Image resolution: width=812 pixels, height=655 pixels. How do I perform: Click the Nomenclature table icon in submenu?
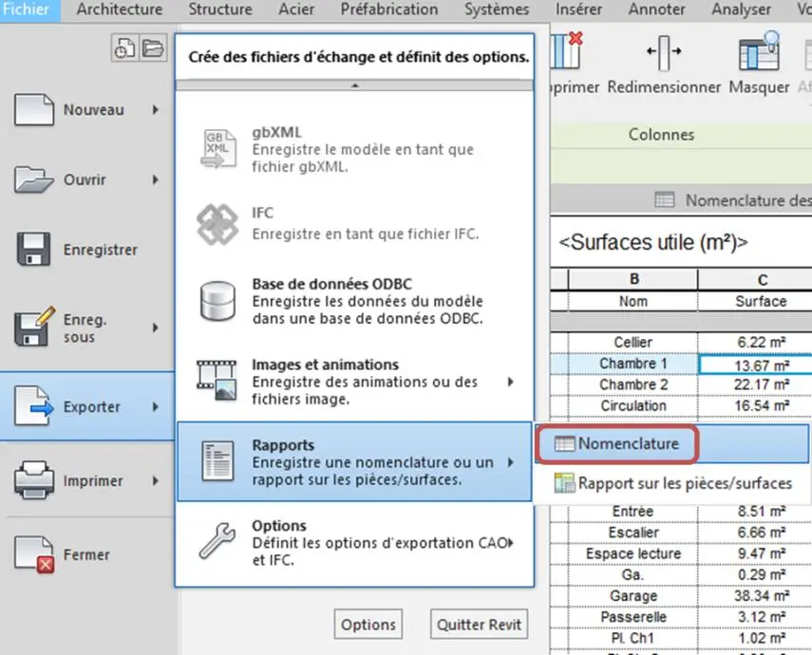pyautogui.click(x=564, y=443)
